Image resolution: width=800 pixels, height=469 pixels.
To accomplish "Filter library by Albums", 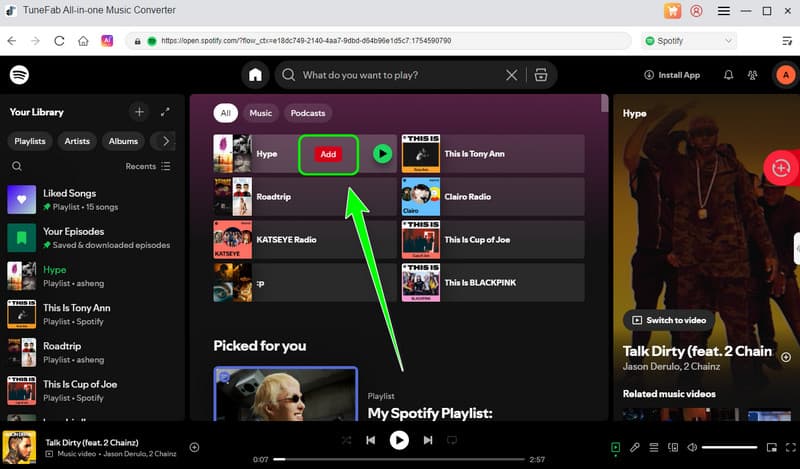I will pyautogui.click(x=123, y=141).
